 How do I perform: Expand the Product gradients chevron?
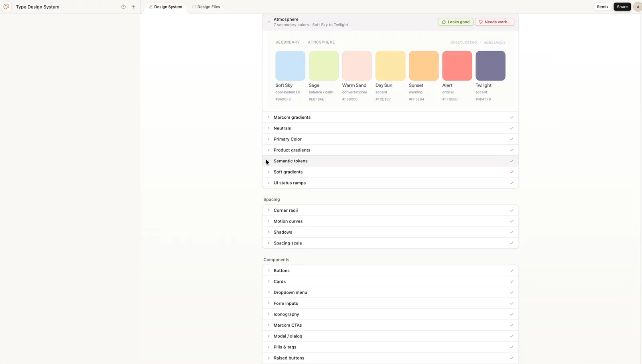[x=269, y=150]
